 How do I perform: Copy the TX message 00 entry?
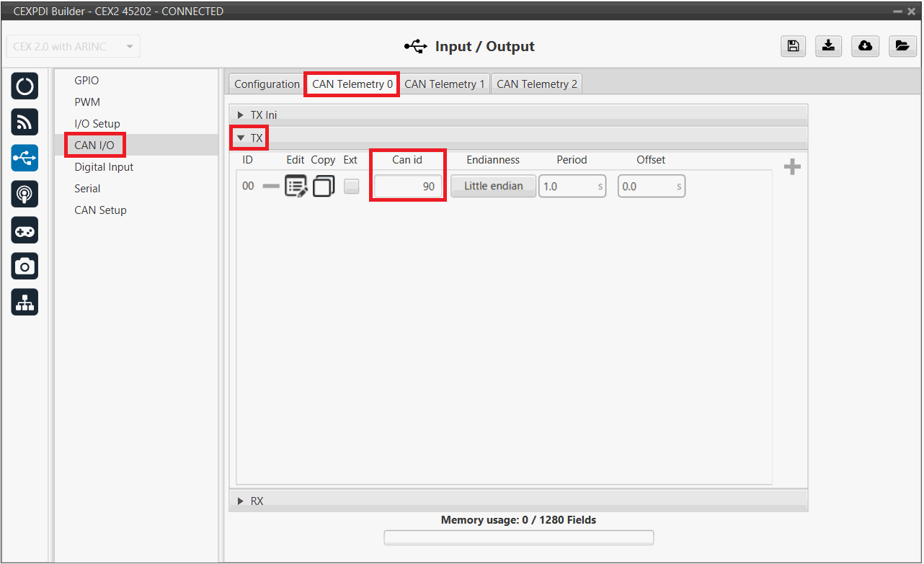click(323, 186)
